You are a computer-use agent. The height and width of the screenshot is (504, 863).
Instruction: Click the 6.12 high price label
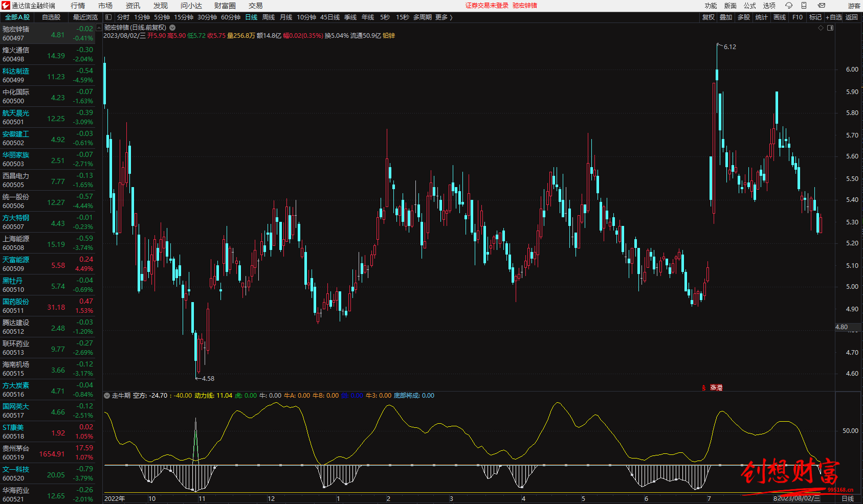point(730,47)
